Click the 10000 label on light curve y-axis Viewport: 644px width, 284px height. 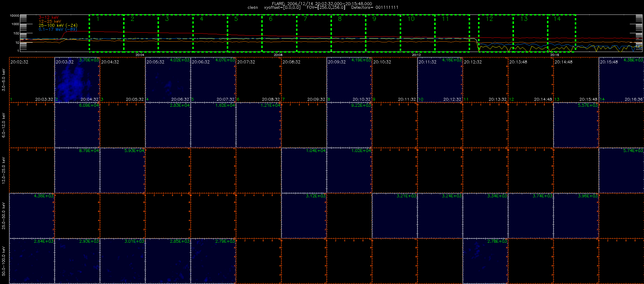pyautogui.click(x=15, y=16)
